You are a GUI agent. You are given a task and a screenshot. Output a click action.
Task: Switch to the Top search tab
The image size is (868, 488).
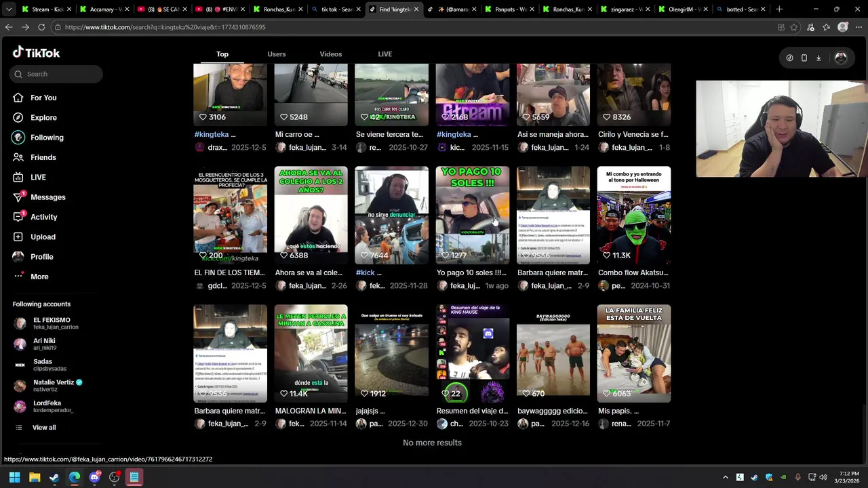(x=222, y=54)
